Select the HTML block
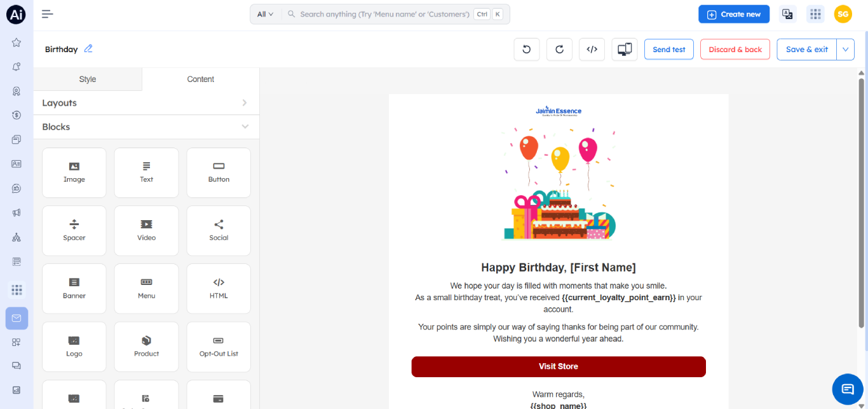Viewport: 868px width, 409px height. click(x=219, y=288)
